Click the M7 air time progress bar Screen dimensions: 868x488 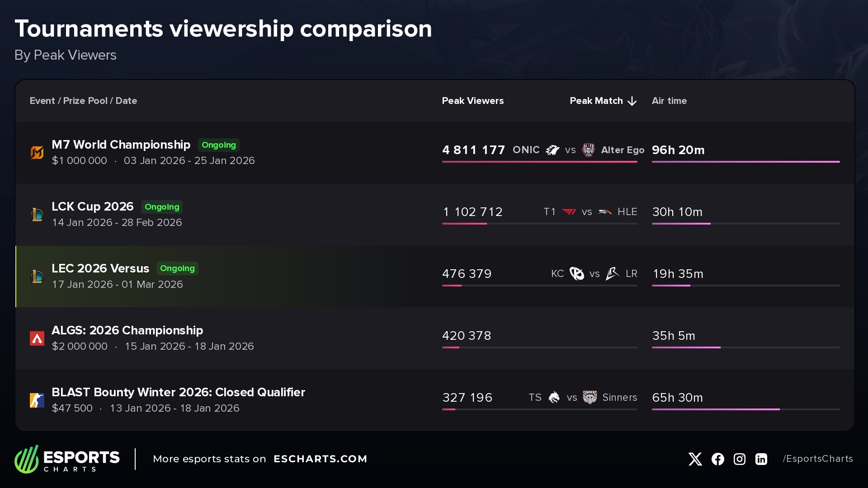tap(745, 162)
